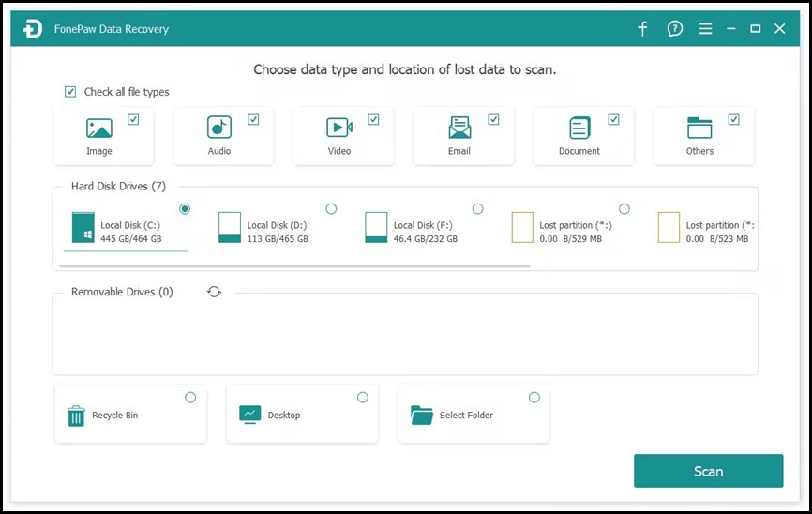
Task: Select the Local Disk (D:) radio button
Action: 331,209
